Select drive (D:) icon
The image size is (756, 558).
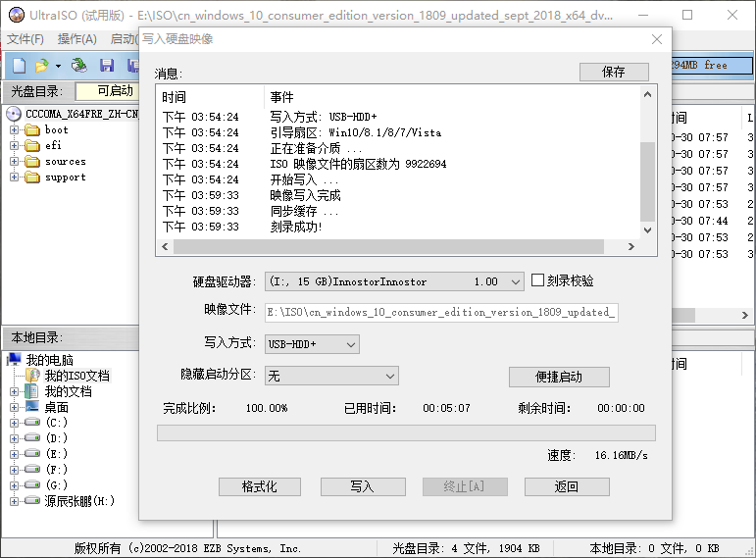coord(32,437)
